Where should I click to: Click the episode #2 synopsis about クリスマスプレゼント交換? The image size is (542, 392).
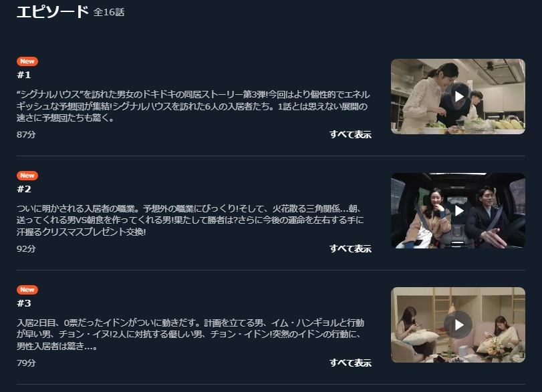(x=190, y=220)
